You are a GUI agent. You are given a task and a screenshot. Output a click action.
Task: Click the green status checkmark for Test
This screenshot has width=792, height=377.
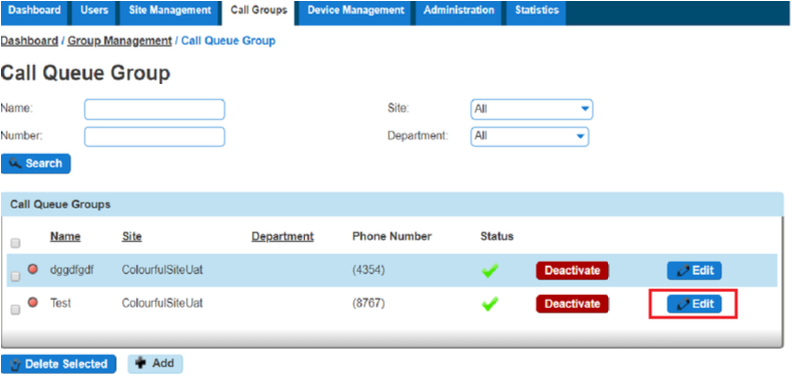[x=490, y=304]
